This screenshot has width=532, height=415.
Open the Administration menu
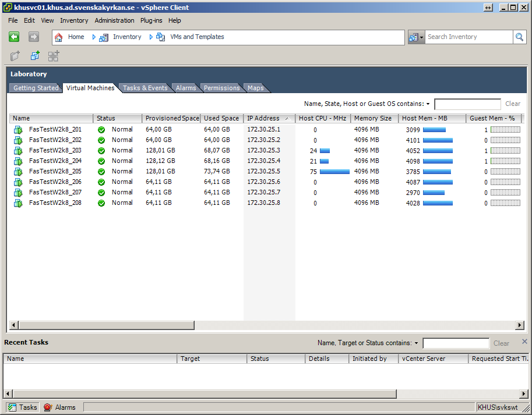(x=114, y=20)
